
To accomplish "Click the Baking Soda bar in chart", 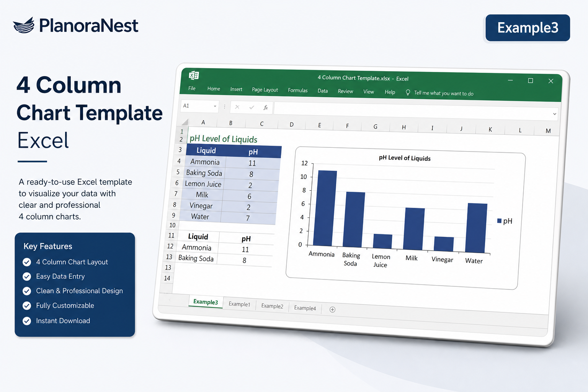I will tap(354, 220).
